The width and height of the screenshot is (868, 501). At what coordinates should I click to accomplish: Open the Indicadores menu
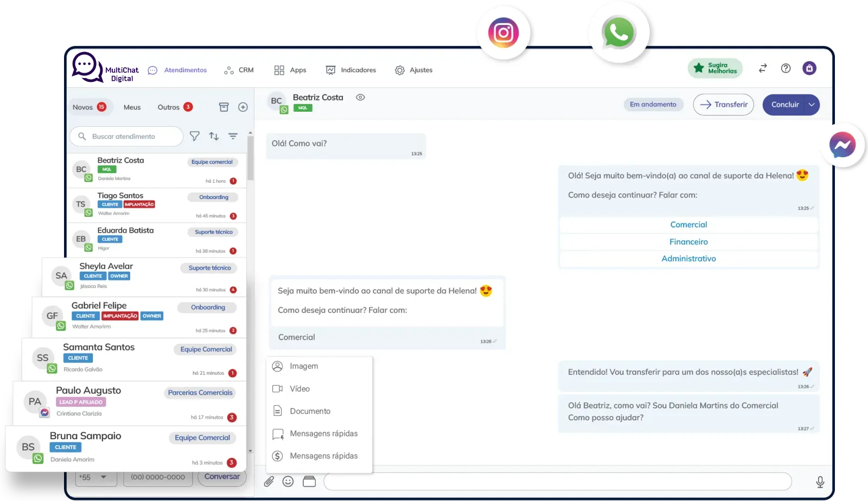[x=351, y=70]
